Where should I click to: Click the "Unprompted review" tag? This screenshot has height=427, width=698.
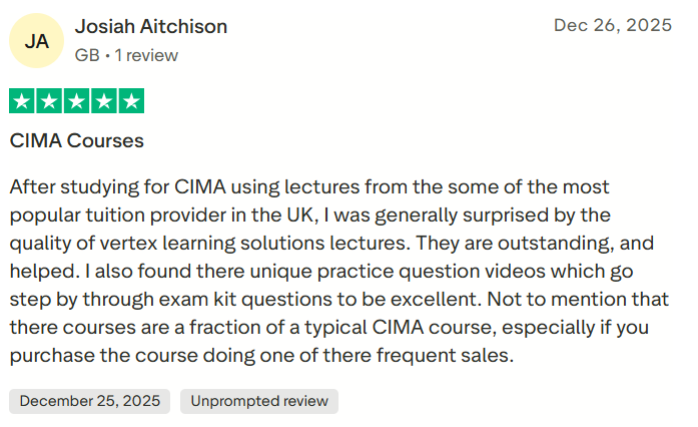(259, 401)
